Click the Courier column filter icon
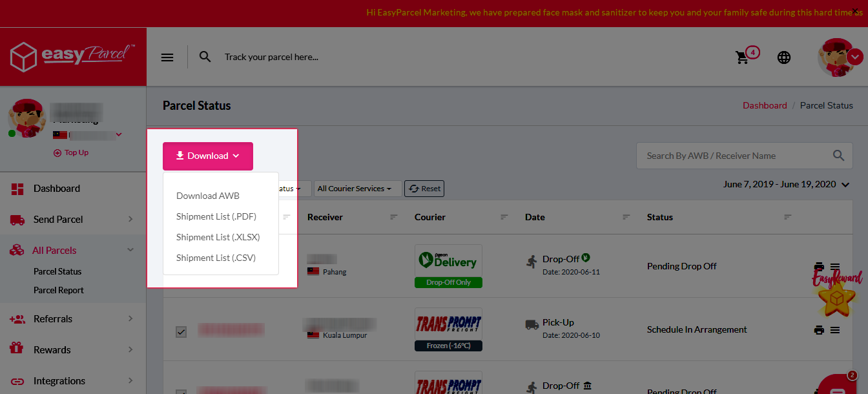 (x=504, y=217)
